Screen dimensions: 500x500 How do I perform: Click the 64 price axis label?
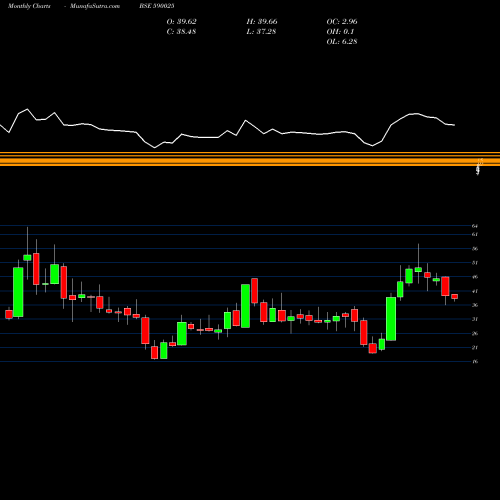(x=475, y=226)
